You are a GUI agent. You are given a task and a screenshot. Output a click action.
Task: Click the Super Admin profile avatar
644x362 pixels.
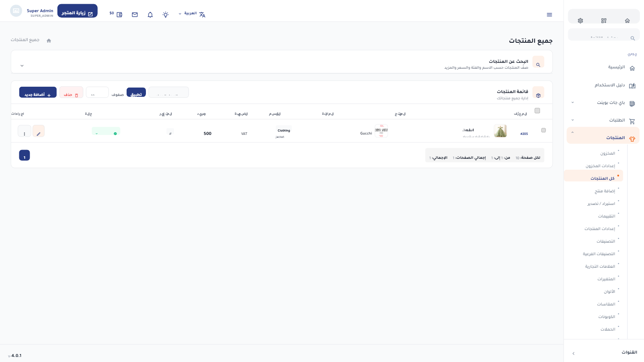pos(16,11)
